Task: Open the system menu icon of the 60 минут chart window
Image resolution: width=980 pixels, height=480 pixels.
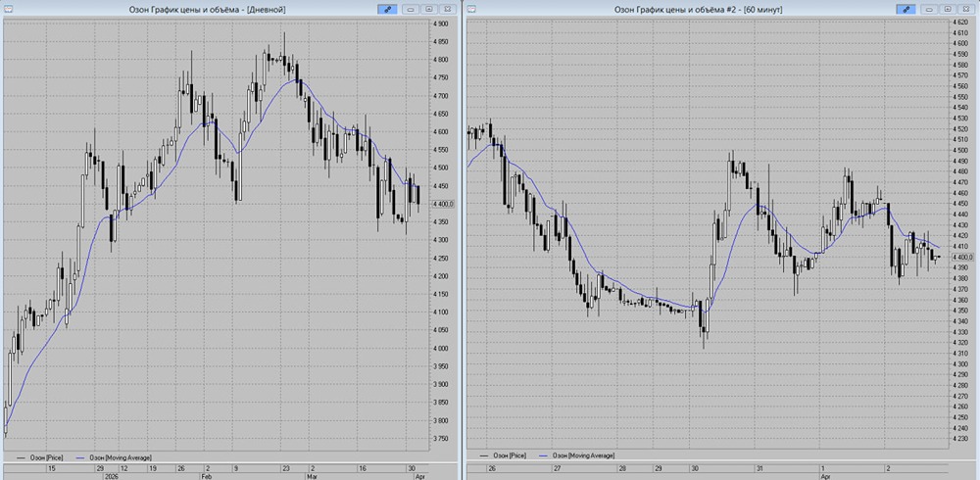Action: (x=472, y=9)
